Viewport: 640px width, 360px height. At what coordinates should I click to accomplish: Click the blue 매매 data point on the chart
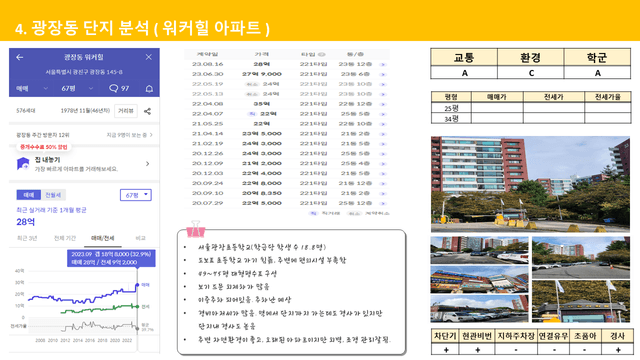(x=138, y=284)
